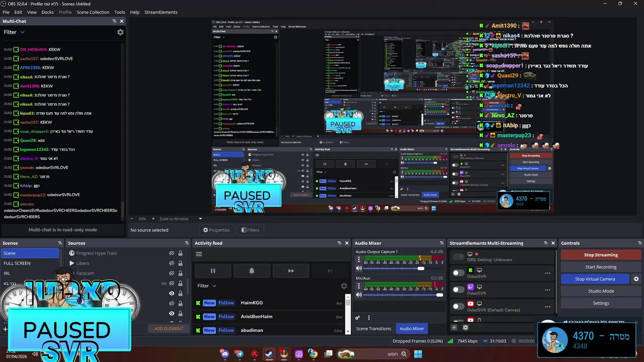Screen dimensions: 644x362
Task: Click the Mic/Aux volume slider handle
Action: [x=440, y=295]
